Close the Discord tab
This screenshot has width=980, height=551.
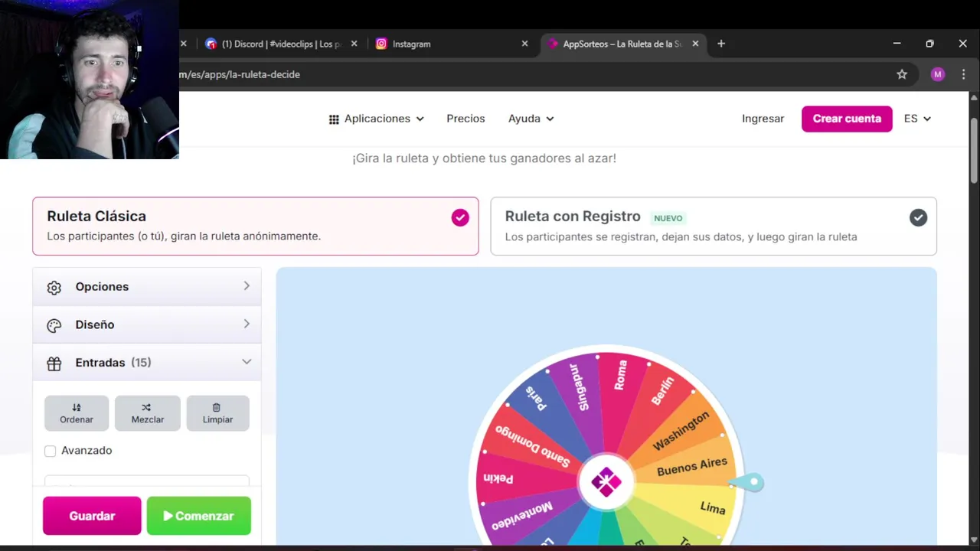click(x=354, y=44)
